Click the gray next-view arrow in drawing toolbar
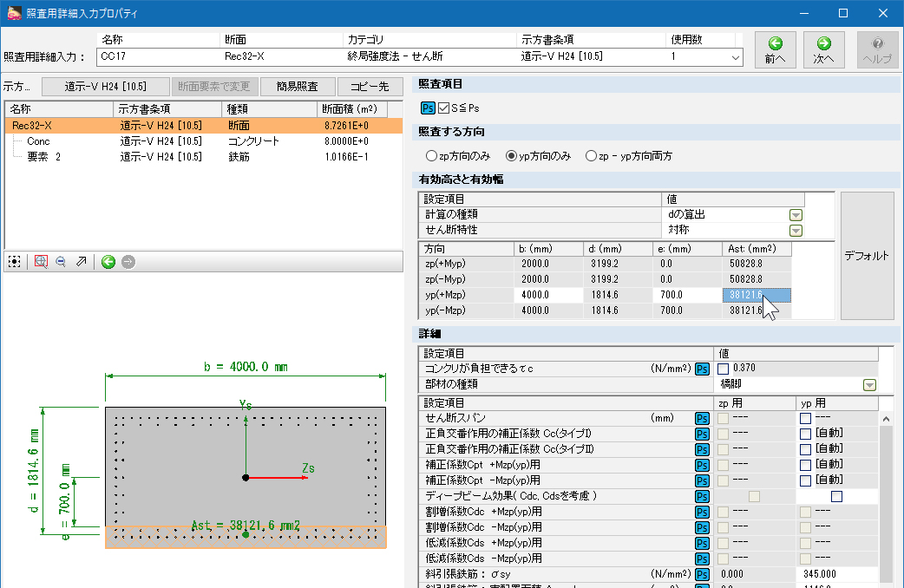 [128, 262]
